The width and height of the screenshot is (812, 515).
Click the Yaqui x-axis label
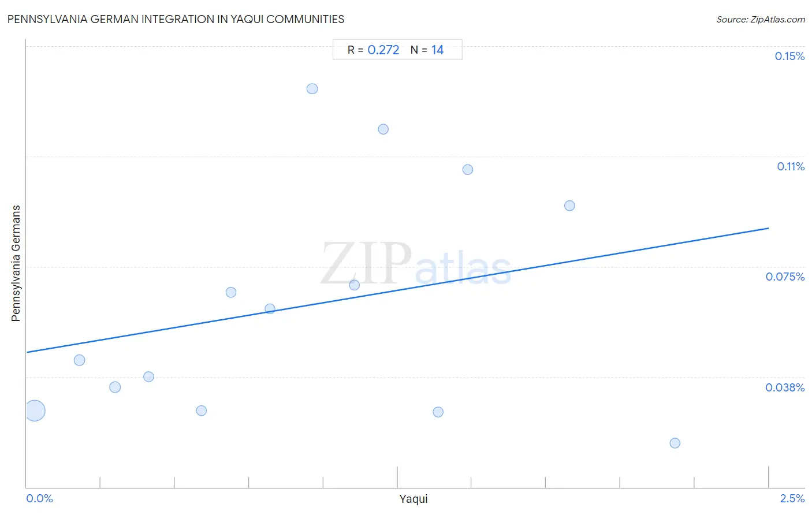[x=414, y=499]
